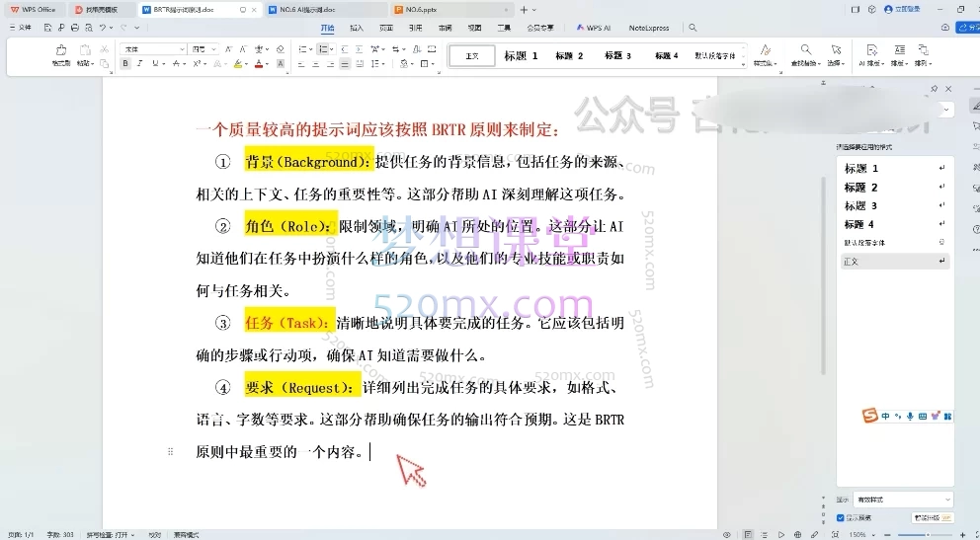Viewport: 980px width, 540px height.
Task: Toggle Bold formatting
Action: point(125,64)
